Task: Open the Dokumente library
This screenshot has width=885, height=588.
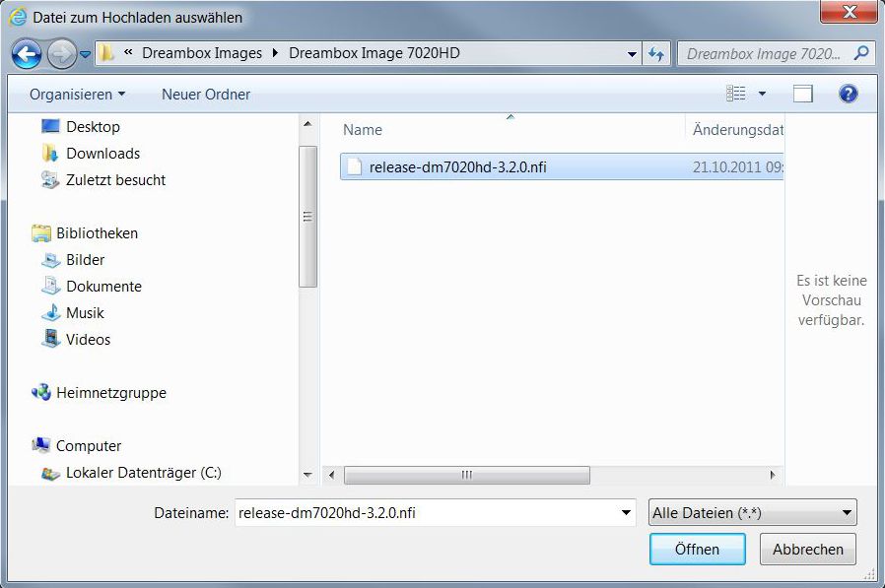Action: (x=103, y=286)
